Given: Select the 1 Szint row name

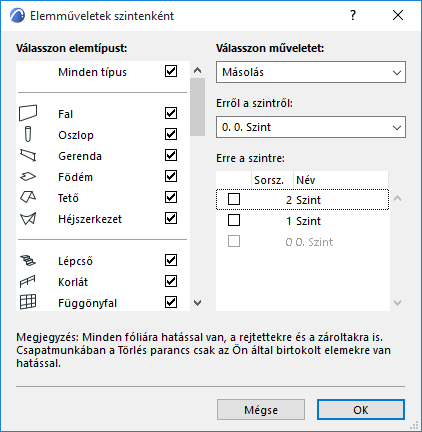Looking at the screenshot, I should [x=308, y=221].
